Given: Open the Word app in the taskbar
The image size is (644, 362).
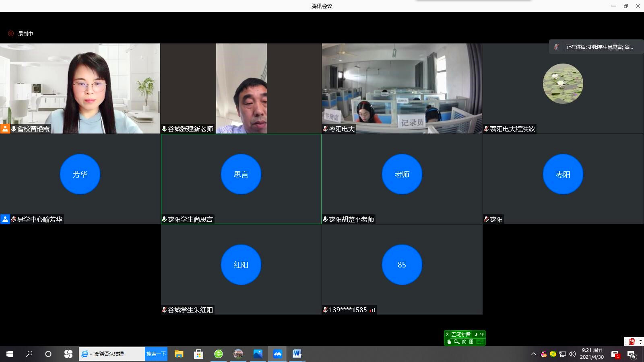Looking at the screenshot, I should [x=297, y=354].
